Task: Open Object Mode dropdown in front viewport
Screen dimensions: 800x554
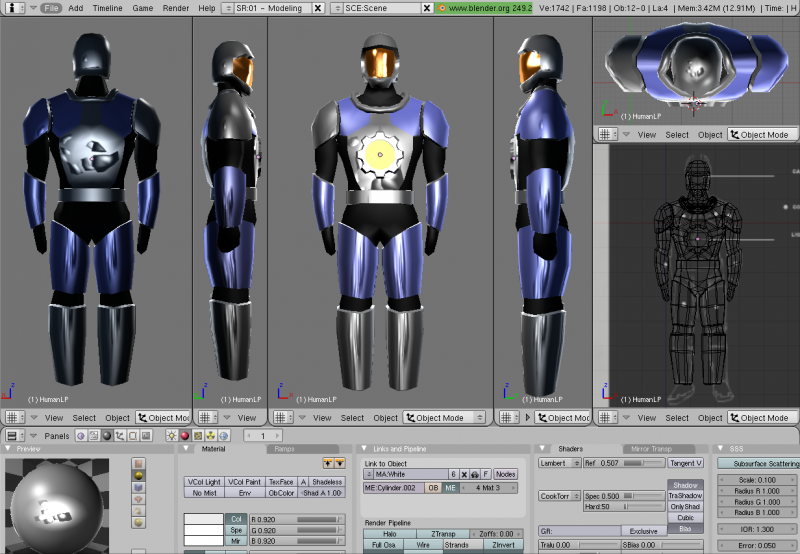Action: (x=442, y=418)
